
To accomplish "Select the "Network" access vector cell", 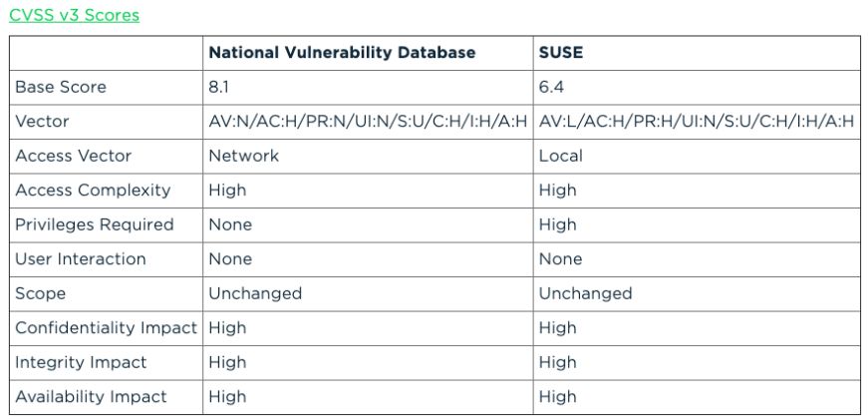I will 243,156.
